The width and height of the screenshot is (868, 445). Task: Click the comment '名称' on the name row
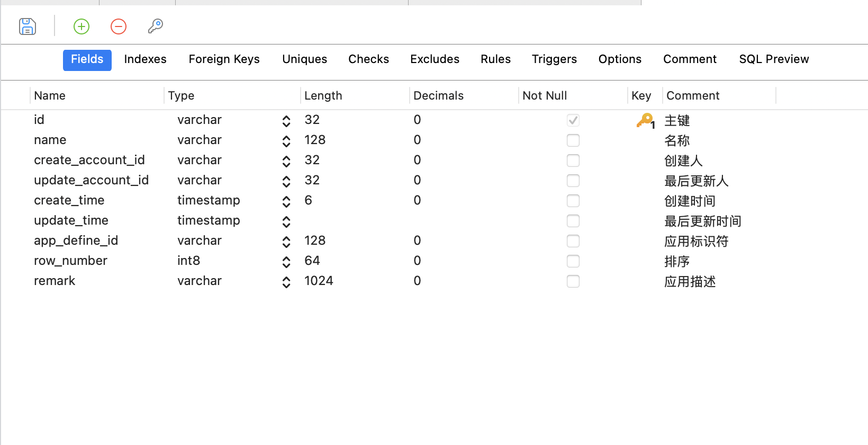click(677, 141)
